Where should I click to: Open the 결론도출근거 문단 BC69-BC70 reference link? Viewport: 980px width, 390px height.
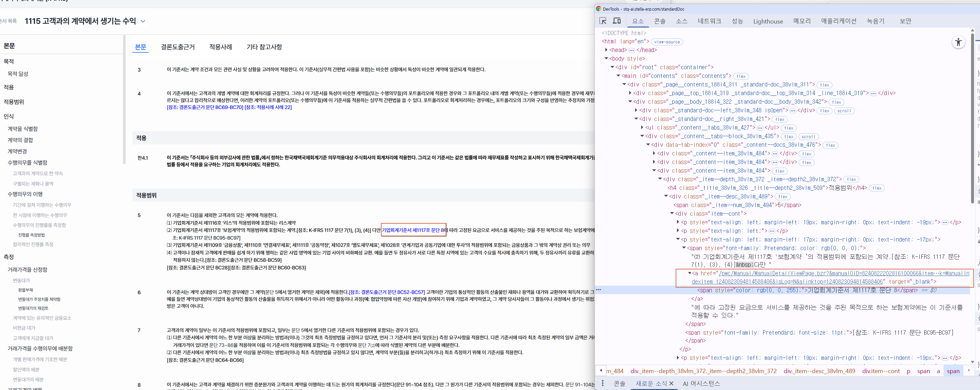coord(205,107)
